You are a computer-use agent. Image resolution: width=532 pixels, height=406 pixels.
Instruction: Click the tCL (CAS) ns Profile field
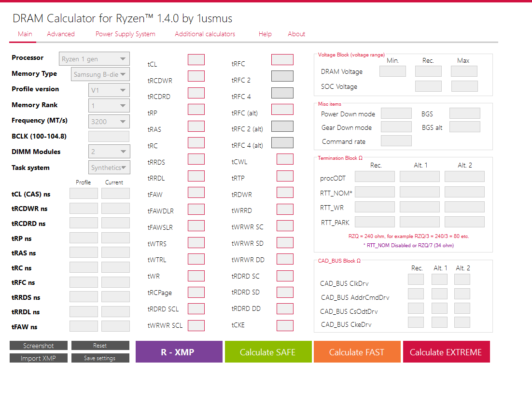pyautogui.click(x=84, y=193)
